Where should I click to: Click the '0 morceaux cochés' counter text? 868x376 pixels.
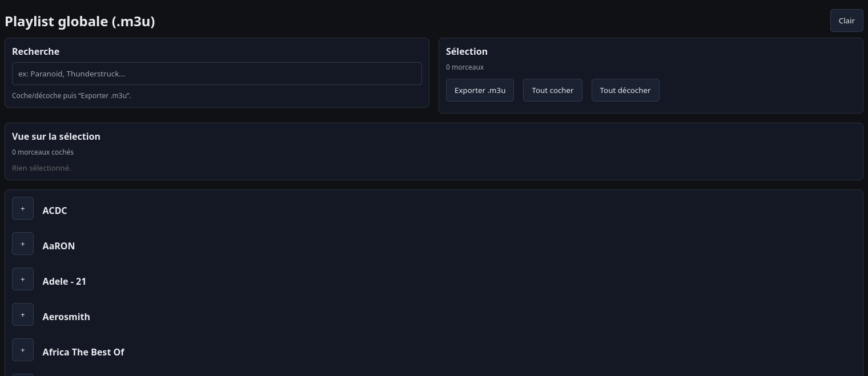43,152
